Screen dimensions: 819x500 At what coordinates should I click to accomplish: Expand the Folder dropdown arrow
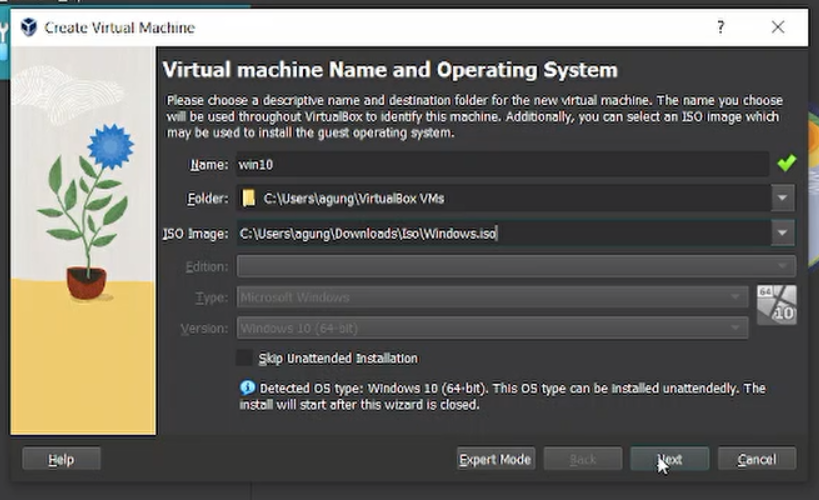coord(783,198)
